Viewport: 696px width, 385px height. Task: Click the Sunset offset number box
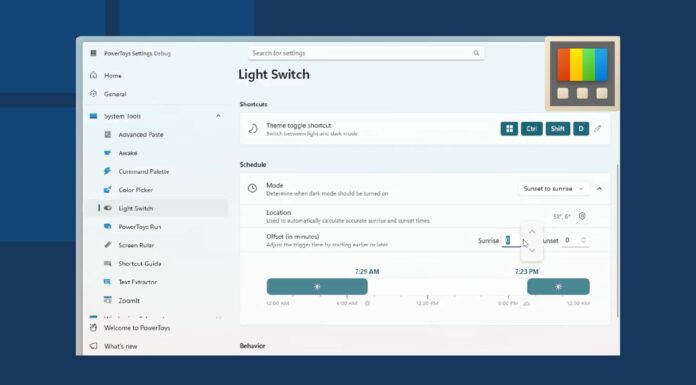(575, 241)
